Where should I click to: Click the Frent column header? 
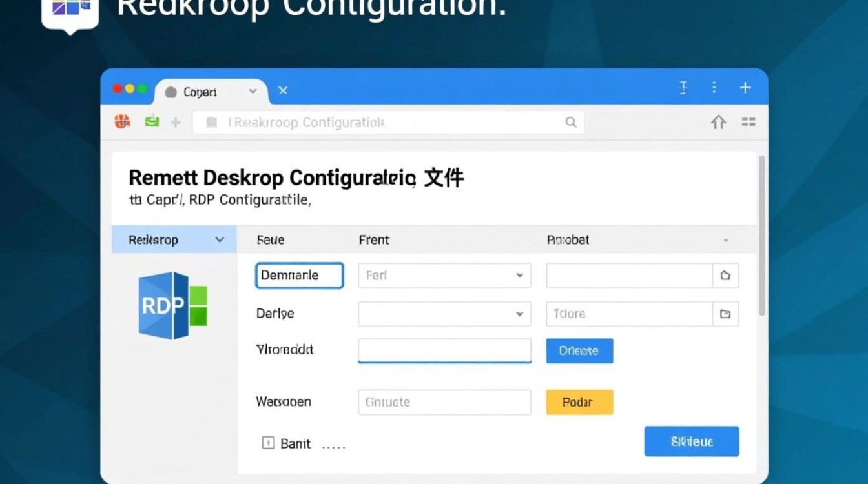tap(374, 240)
